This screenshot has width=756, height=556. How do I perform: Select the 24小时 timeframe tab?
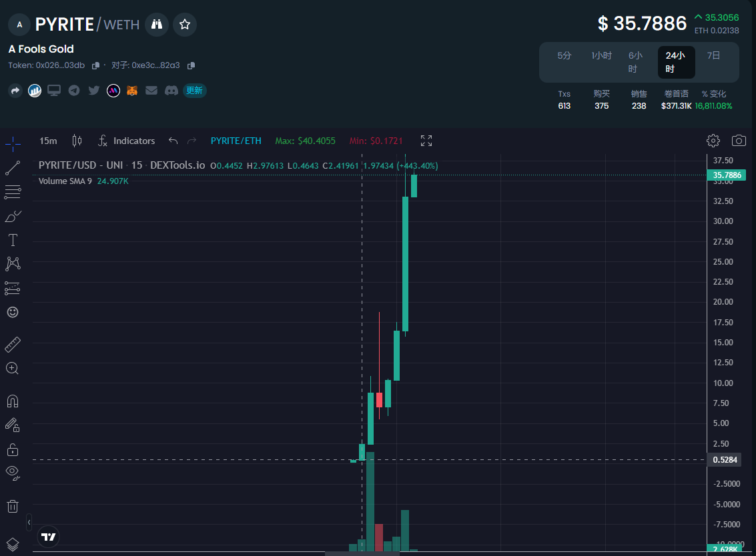[676, 62]
